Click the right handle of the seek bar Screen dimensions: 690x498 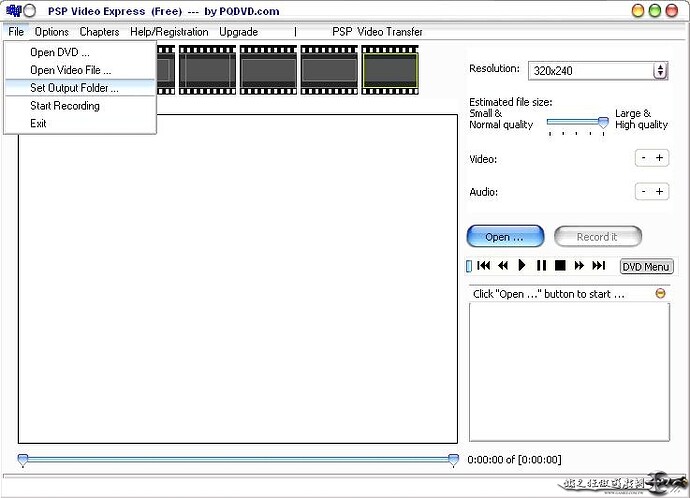[453, 460]
